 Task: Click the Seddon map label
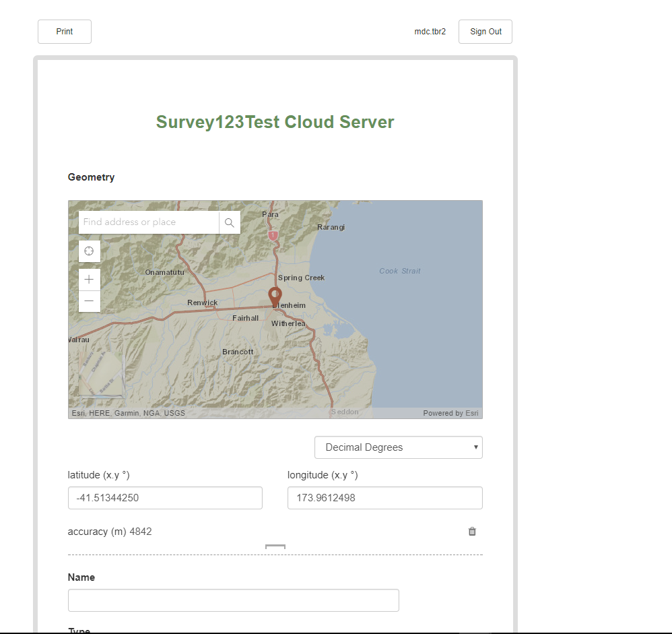(345, 412)
